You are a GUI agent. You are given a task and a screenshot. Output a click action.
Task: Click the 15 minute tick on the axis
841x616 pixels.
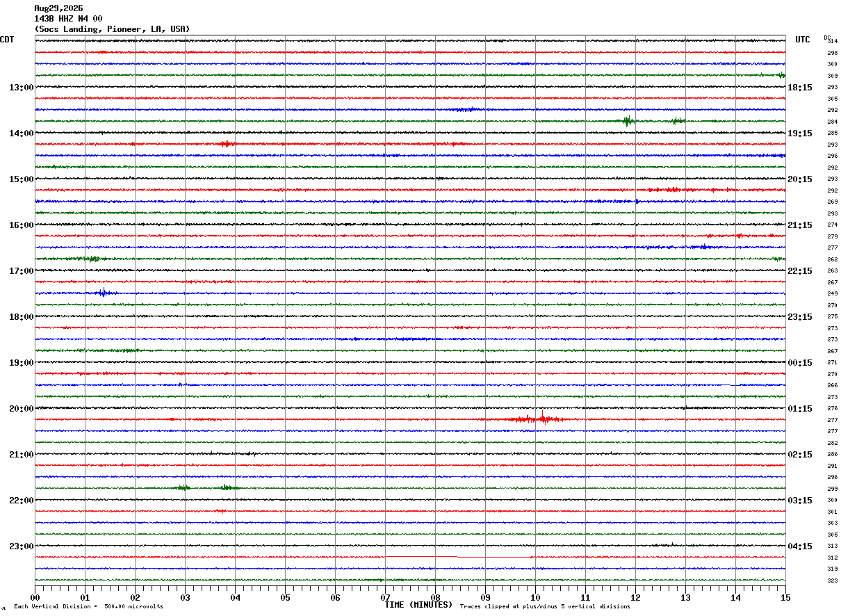point(785,597)
